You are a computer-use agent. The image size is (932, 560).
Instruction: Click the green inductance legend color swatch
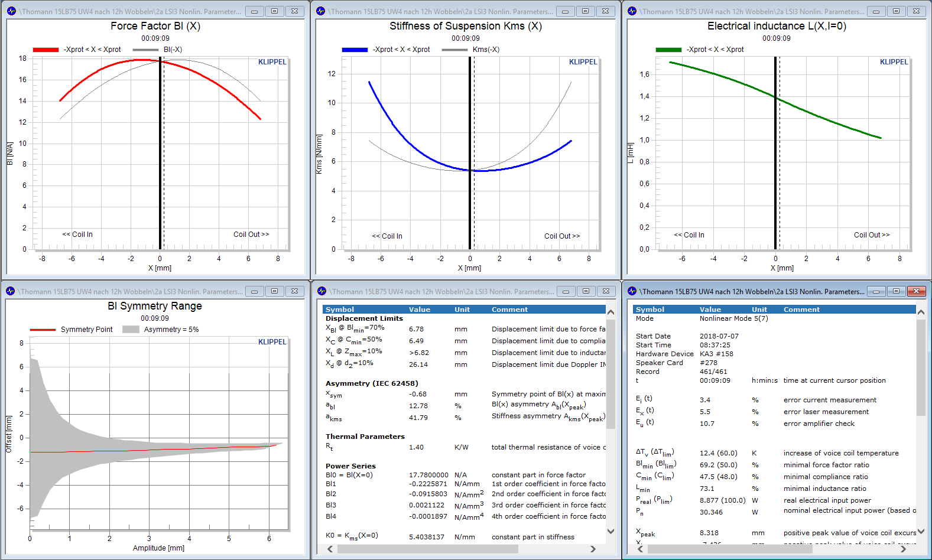point(668,50)
